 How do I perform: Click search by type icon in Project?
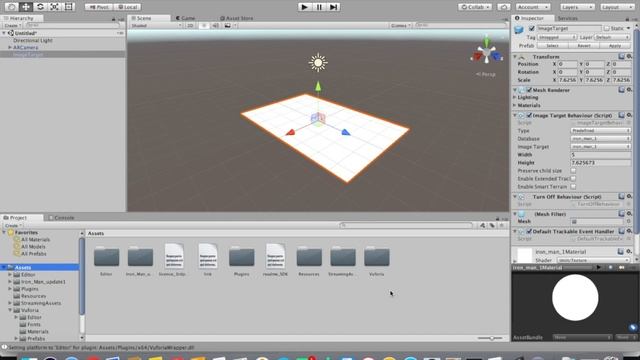482,225
